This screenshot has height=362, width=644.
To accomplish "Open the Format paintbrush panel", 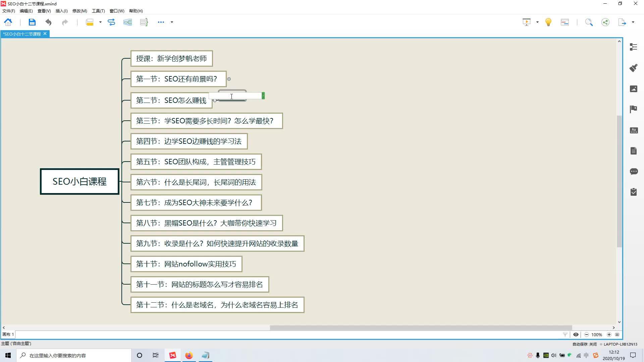I will click(633, 68).
